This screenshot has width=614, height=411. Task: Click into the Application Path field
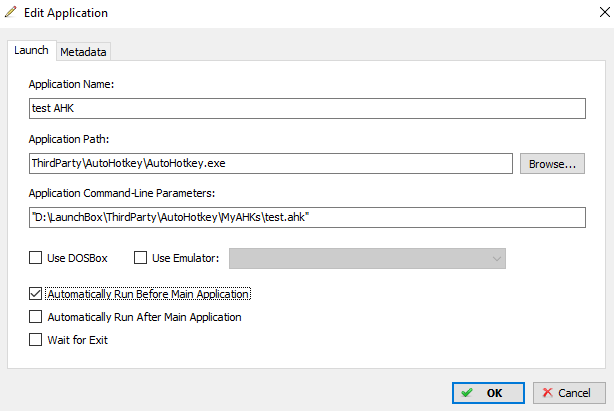271,163
